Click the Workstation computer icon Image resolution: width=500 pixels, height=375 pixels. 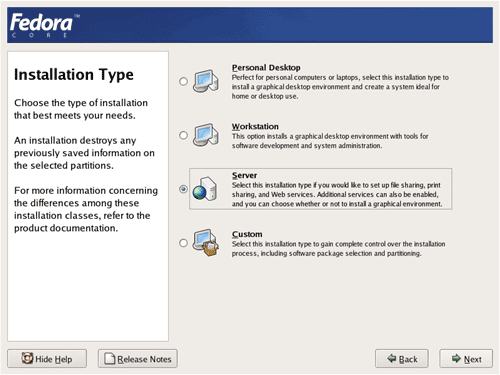(x=206, y=135)
